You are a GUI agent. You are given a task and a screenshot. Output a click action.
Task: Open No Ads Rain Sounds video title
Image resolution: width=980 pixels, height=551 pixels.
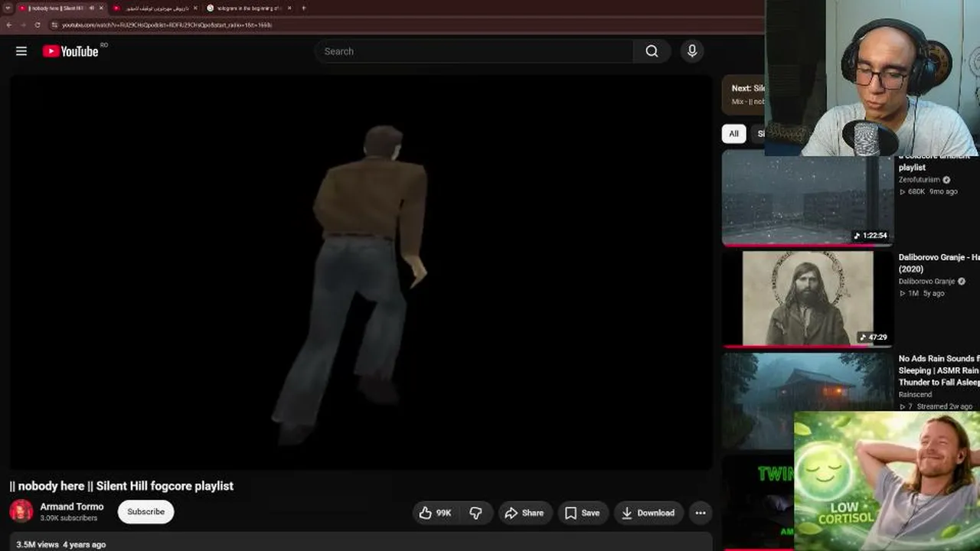[x=939, y=370]
